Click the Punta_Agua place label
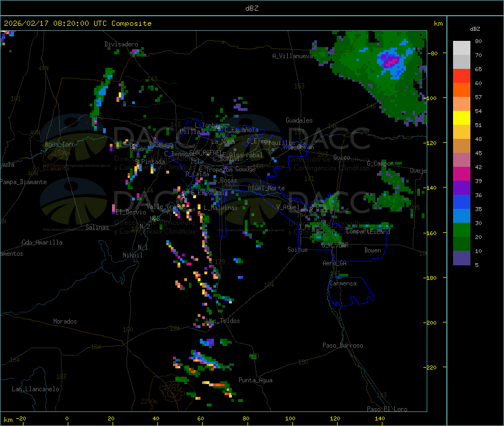This screenshot has height=426, width=504. tap(255, 380)
